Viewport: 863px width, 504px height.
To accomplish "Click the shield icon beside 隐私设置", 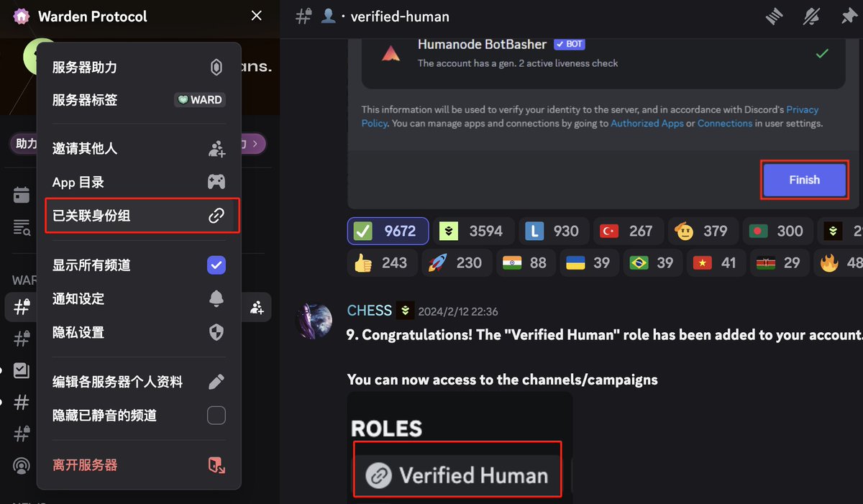I will pos(216,332).
